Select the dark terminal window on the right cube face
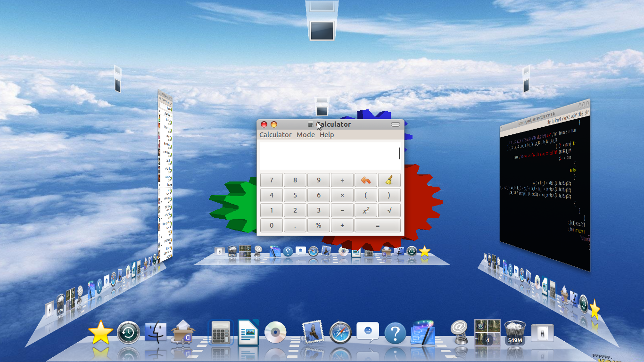Viewport: 644px width, 362px height. tap(545, 185)
